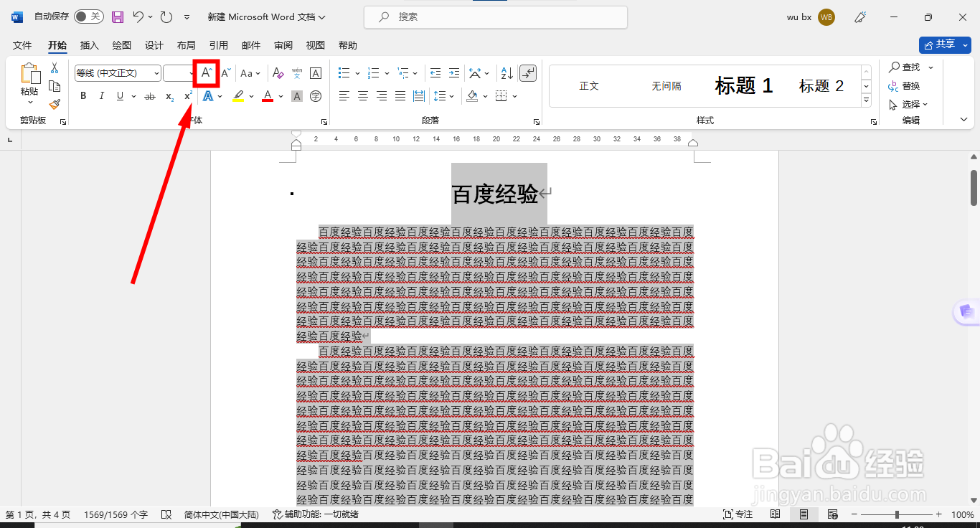This screenshot has width=980, height=528.
Task: Select the Format Painter brush
Action: click(x=55, y=104)
